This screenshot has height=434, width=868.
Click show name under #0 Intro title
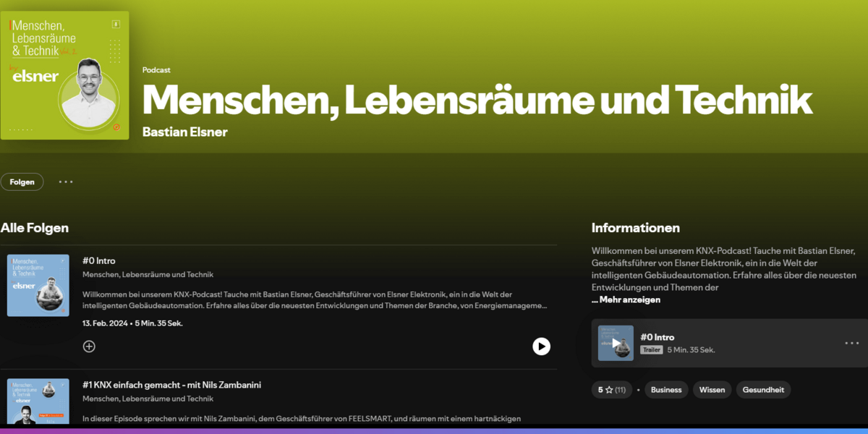[x=148, y=275]
